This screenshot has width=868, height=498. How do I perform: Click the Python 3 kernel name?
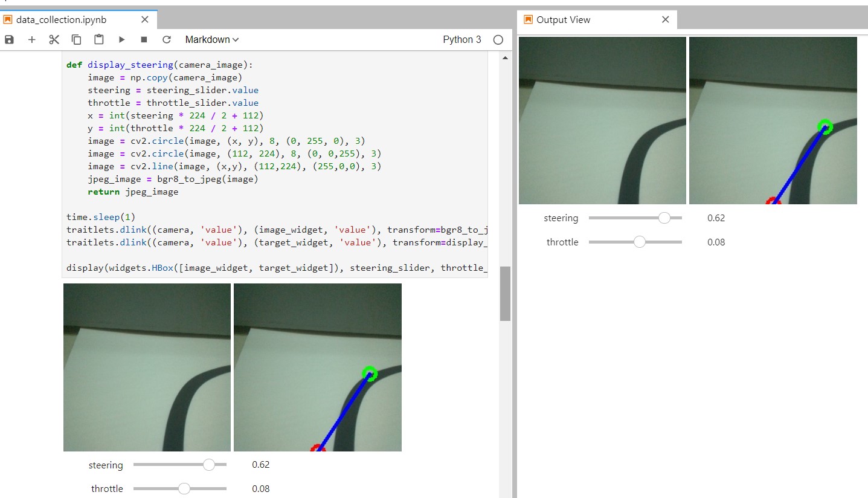[462, 39]
